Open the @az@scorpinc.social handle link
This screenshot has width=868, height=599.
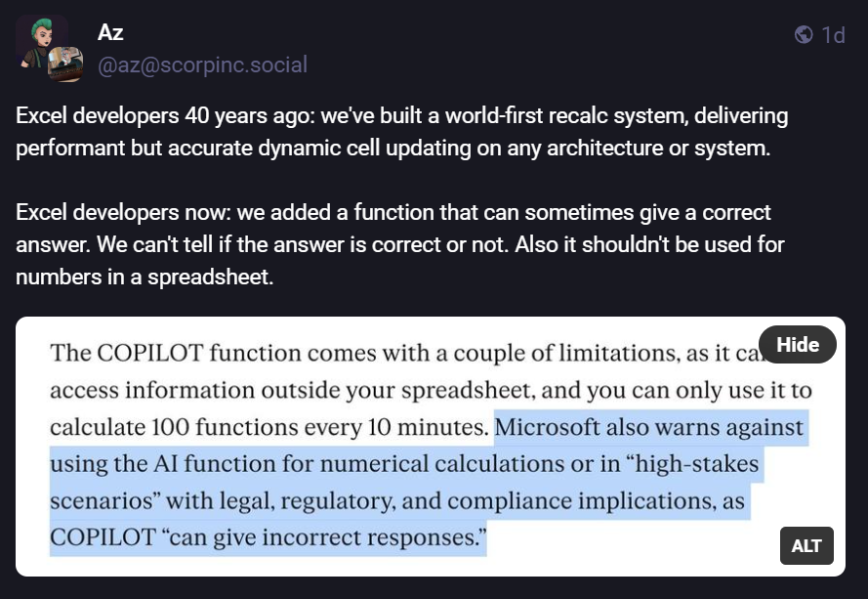202,64
